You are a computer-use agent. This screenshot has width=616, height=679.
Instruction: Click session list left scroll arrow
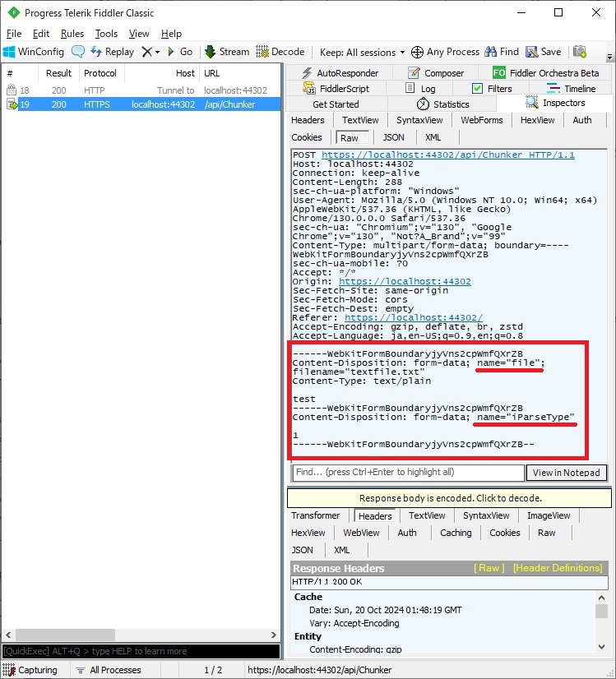tap(8, 635)
